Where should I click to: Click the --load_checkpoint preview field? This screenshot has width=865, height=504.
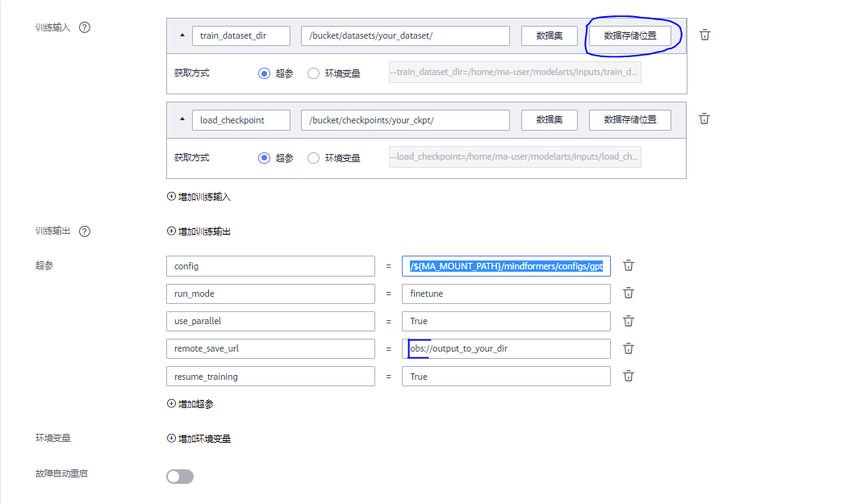(515, 156)
